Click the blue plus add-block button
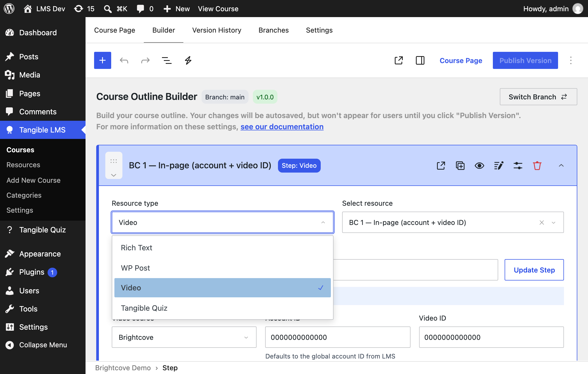Viewport: 588px width, 374px height. click(103, 60)
